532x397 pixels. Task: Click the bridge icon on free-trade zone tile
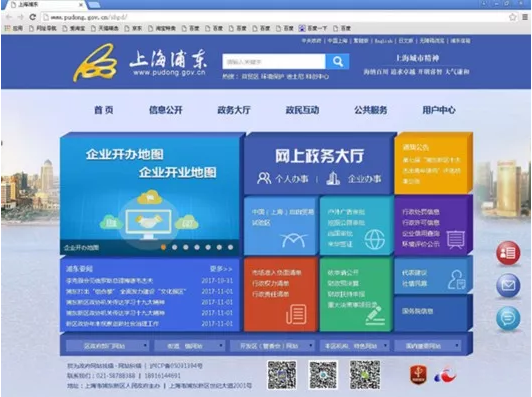(x=294, y=240)
